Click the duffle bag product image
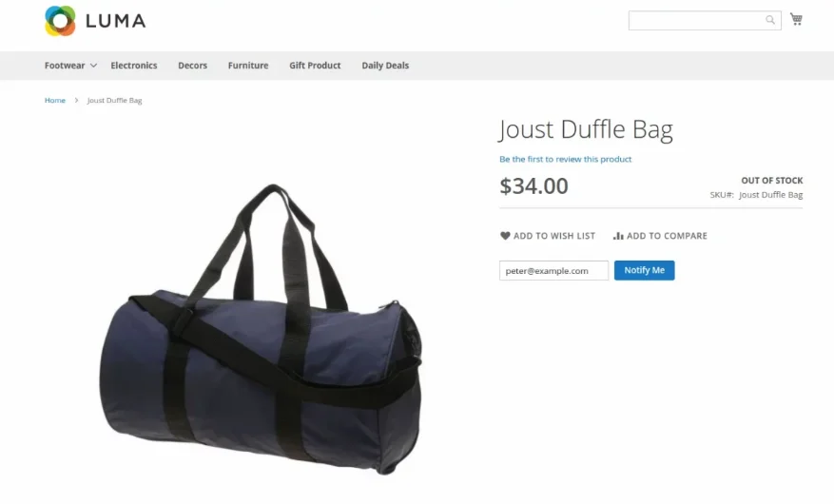 tap(261, 330)
